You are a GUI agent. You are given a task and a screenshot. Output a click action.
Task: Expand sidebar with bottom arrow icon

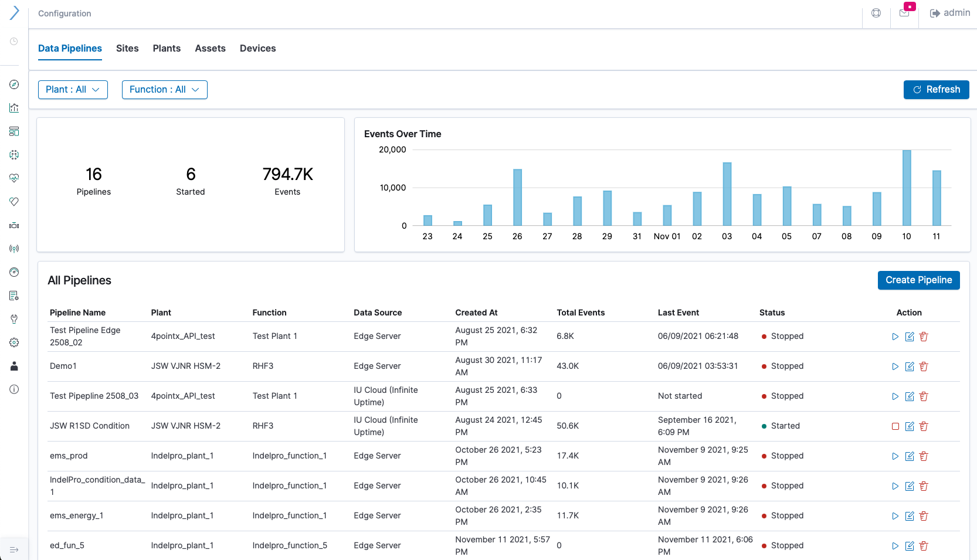pos(14,549)
